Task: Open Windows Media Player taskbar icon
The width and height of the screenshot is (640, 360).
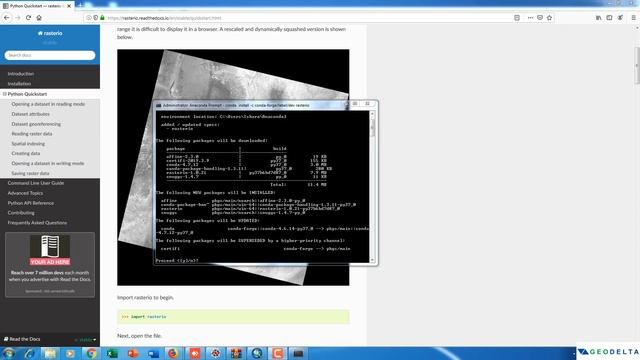Action: click(70, 353)
